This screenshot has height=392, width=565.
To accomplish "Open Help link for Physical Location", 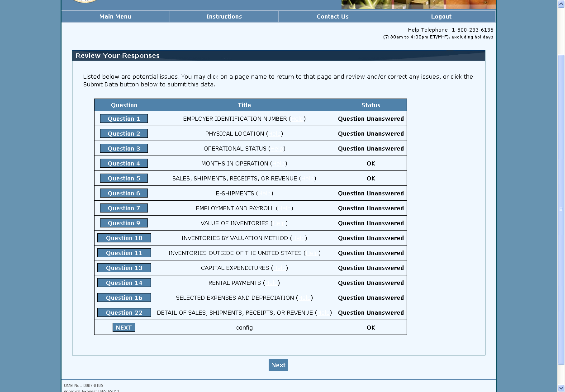I will tap(275, 133).
